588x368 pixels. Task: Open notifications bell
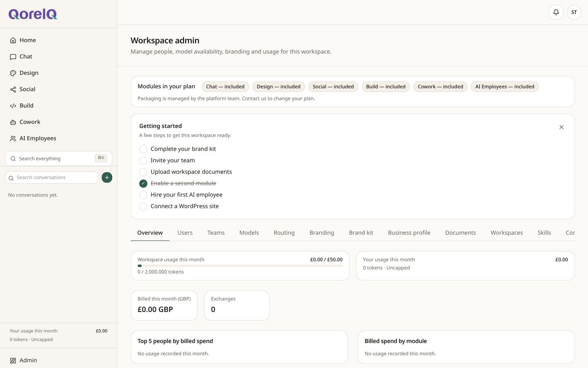tap(556, 12)
